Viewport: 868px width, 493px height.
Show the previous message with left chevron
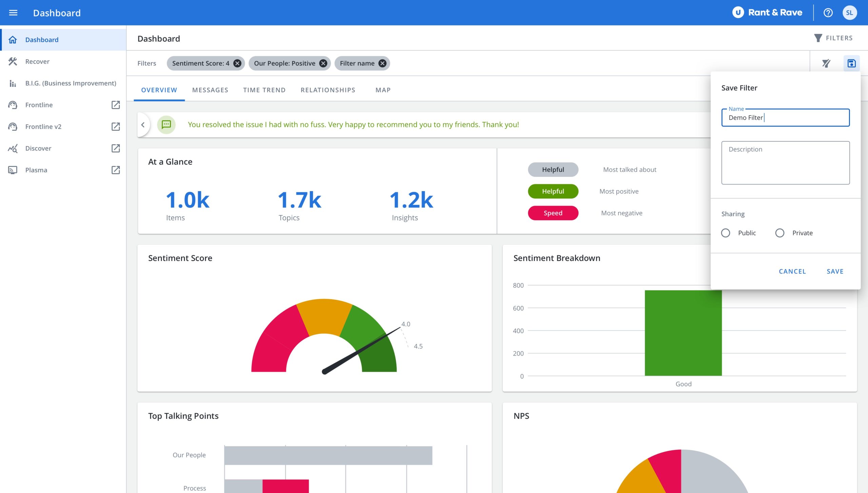(143, 125)
